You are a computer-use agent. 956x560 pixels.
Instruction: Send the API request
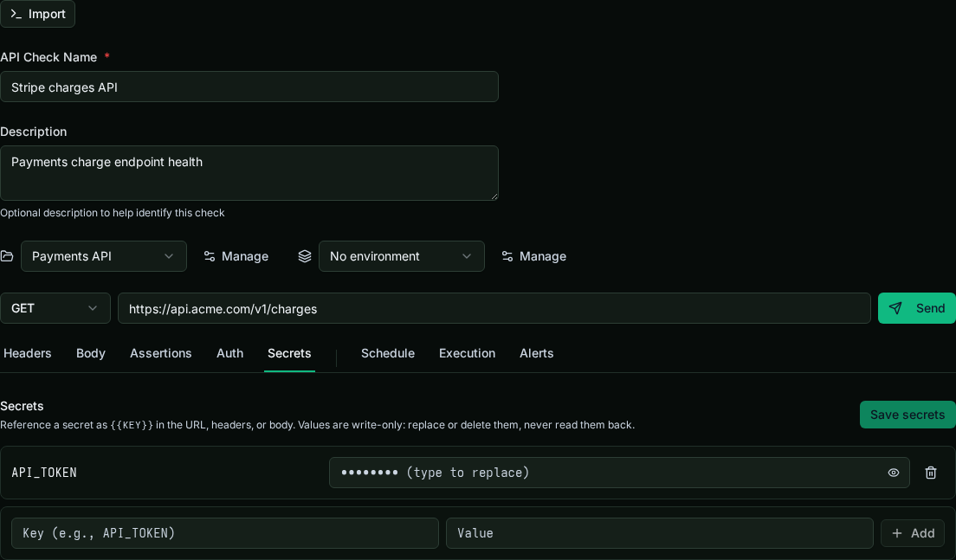click(917, 308)
